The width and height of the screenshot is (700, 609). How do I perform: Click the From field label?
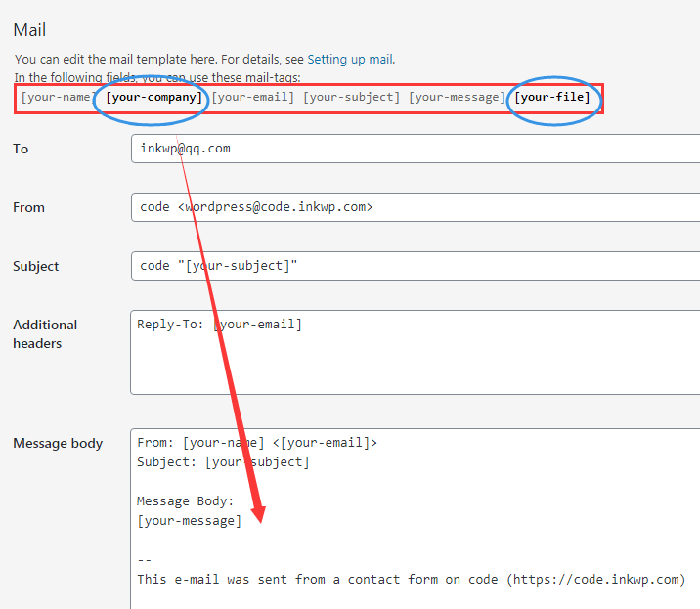click(x=28, y=207)
